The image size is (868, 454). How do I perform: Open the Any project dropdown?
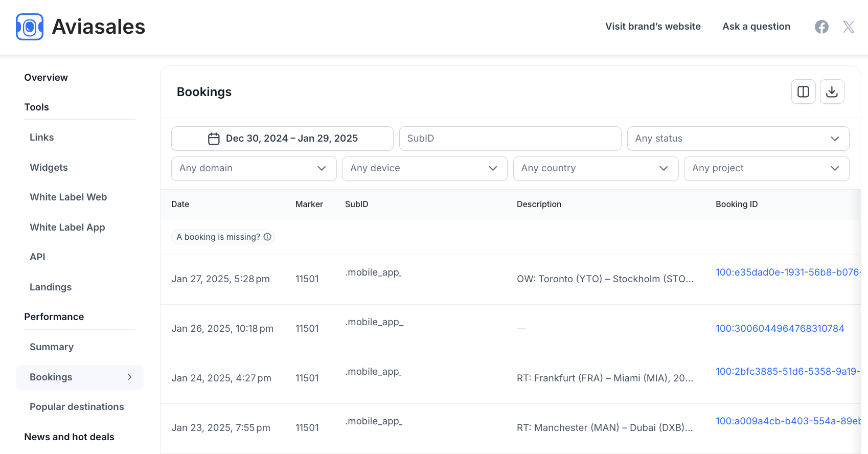[x=766, y=168]
